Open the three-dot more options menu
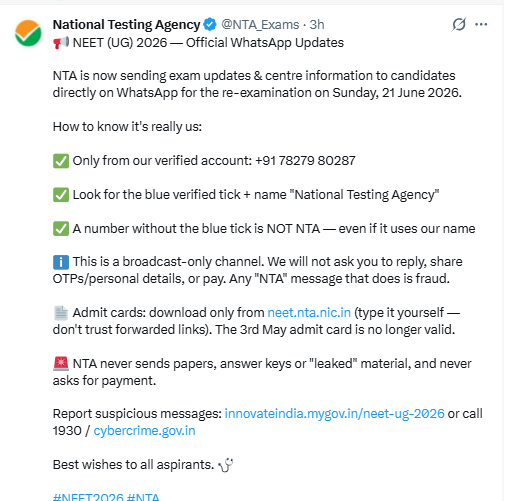This screenshot has width=517, height=501. 481,24
